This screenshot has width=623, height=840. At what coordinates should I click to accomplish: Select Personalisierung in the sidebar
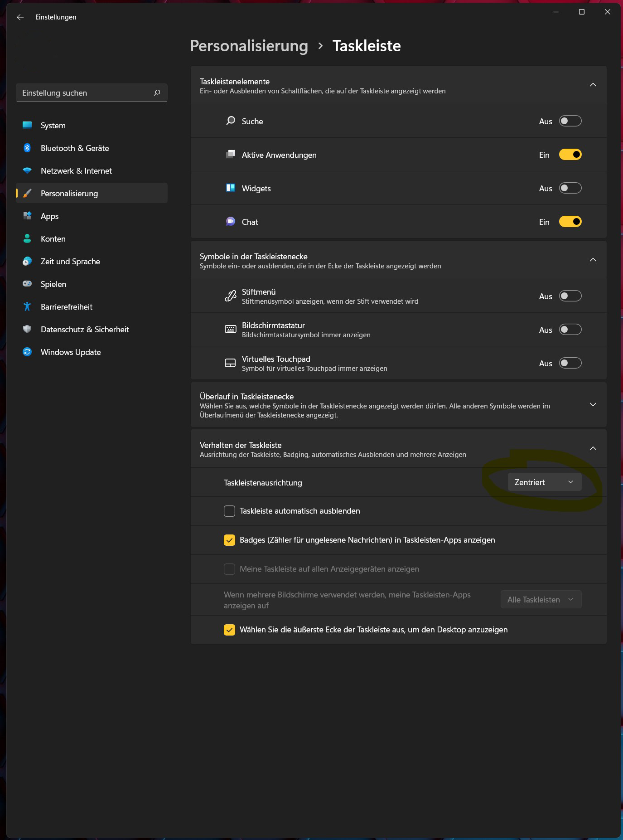coord(92,193)
